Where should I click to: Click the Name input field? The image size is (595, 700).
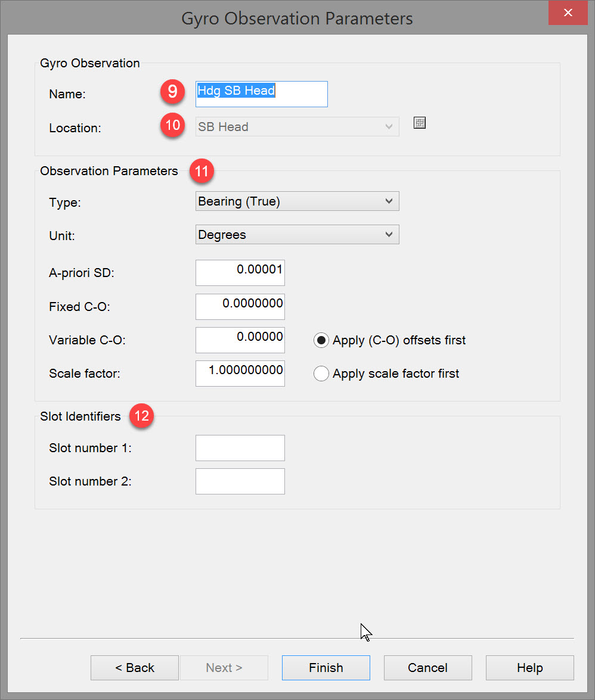(x=262, y=94)
